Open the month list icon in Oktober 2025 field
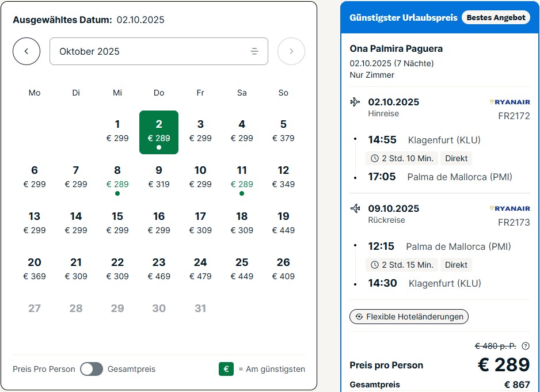Viewport: 540px width, 392px height. (254, 51)
